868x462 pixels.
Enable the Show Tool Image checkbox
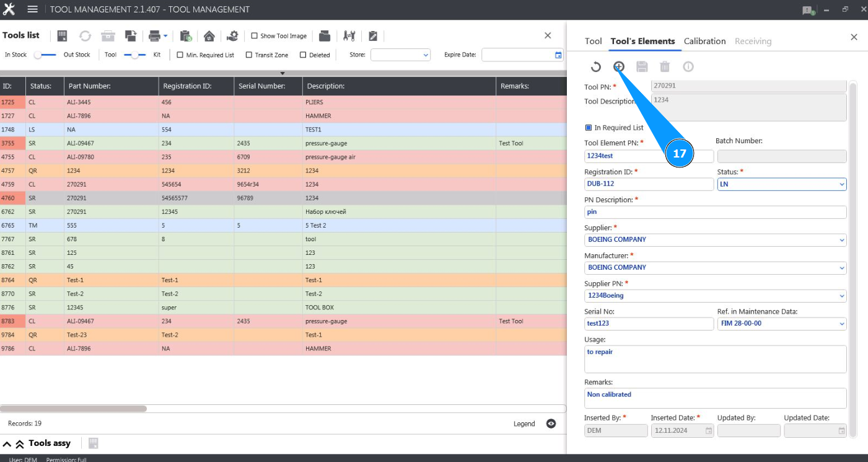255,36
